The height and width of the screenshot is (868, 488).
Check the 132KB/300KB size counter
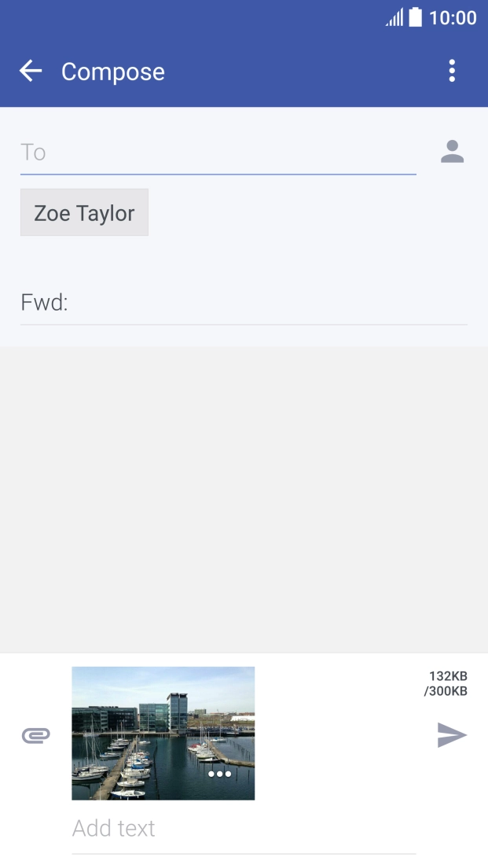coord(448,682)
